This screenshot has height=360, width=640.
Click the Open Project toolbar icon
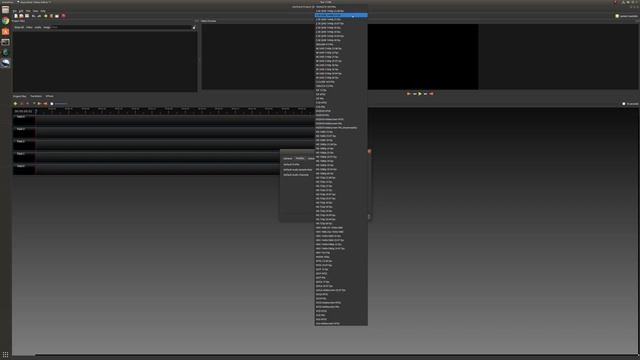point(21,16)
